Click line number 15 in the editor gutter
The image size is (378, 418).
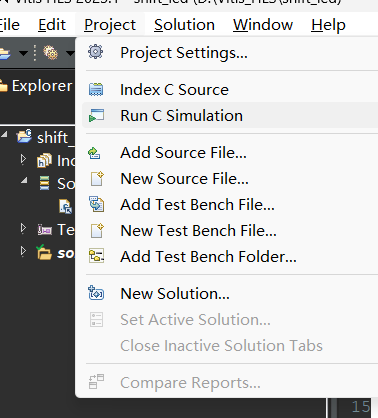[361, 407]
